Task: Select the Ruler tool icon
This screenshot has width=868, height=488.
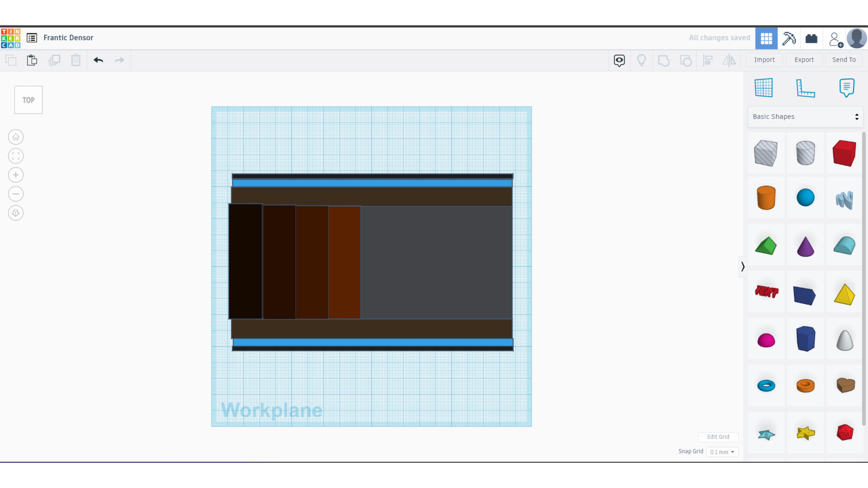Action: pos(805,88)
